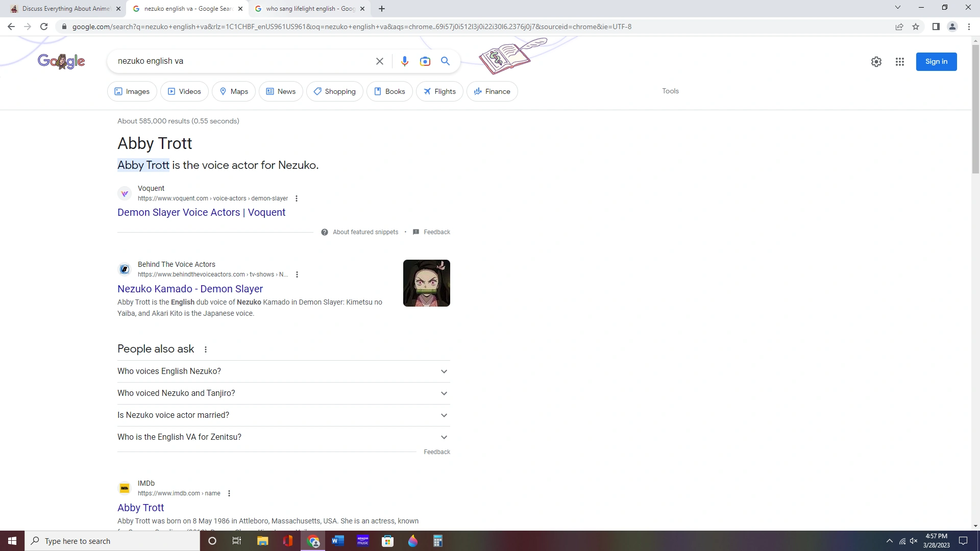Open Microsoft Word from taskbar
The image size is (980, 551).
click(x=337, y=541)
